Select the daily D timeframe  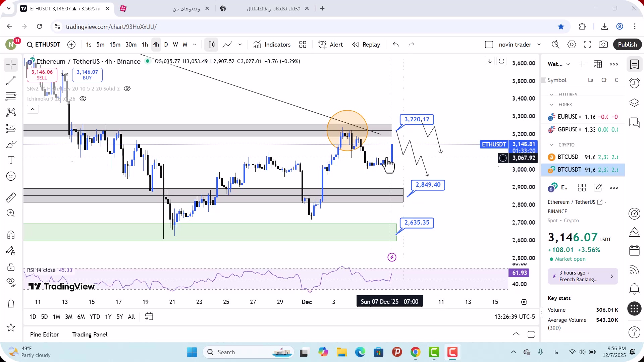pyautogui.click(x=166, y=45)
